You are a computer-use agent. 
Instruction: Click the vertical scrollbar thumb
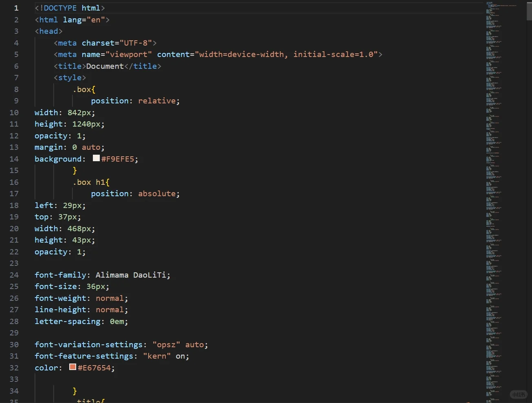(529, 10)
